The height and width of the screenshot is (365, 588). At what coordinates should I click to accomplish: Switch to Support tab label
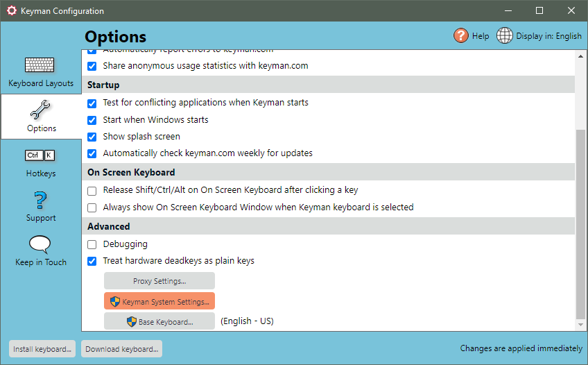coord(41,218)
